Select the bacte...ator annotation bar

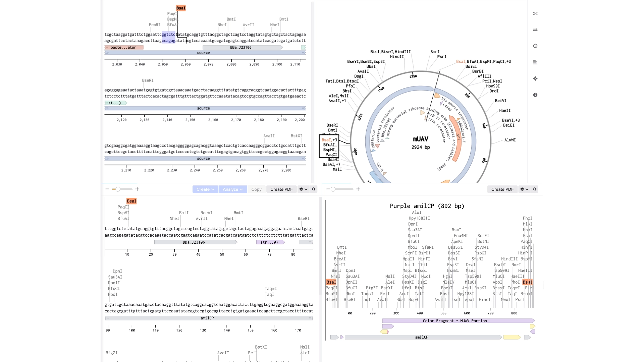coord(124,47)
